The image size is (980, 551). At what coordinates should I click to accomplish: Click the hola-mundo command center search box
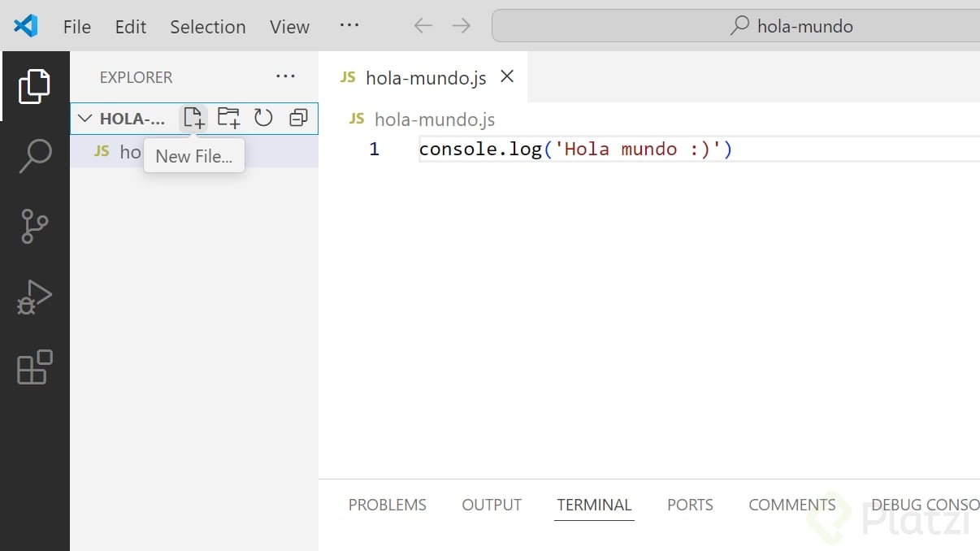point(735,26)
